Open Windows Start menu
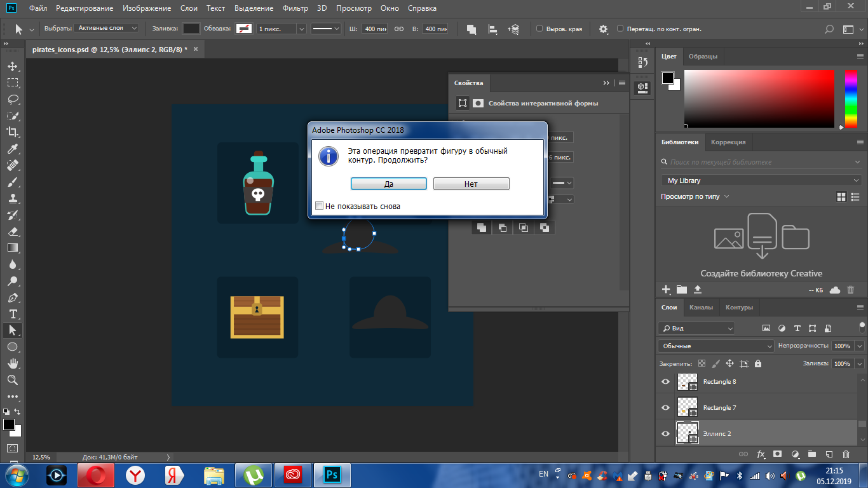Viewport: 868px width, 488px height. (x=17, y=475)
